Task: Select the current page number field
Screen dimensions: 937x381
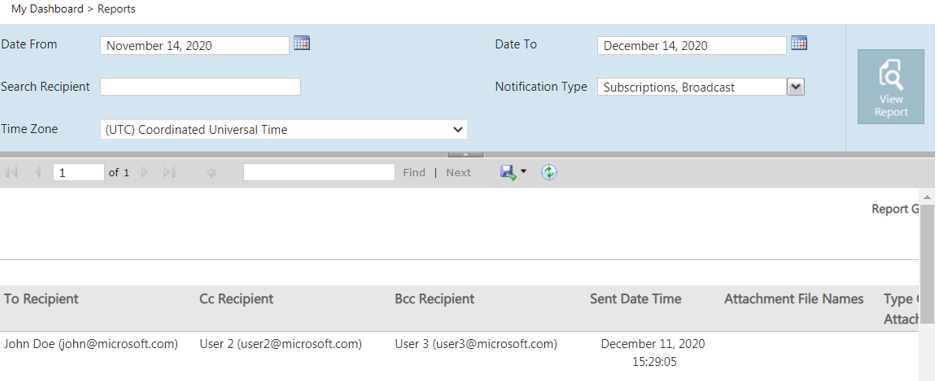Action: [79, 173]
